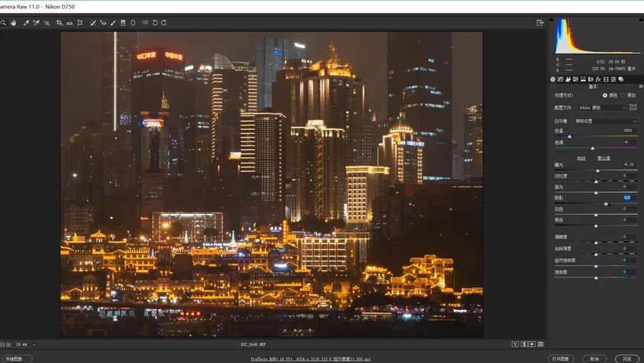Click 完成 (Done) button
644x363 pixels.
pyautogui.click(x=627, y=359)
